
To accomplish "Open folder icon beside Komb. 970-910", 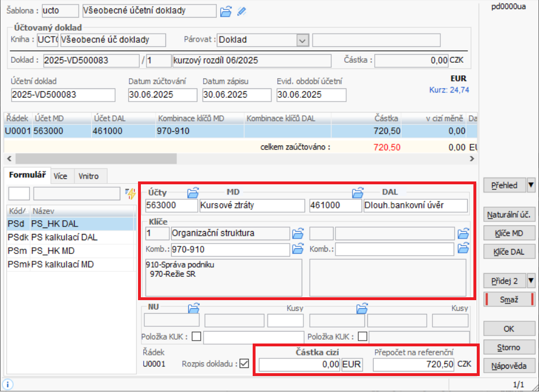I will point(298,249).
